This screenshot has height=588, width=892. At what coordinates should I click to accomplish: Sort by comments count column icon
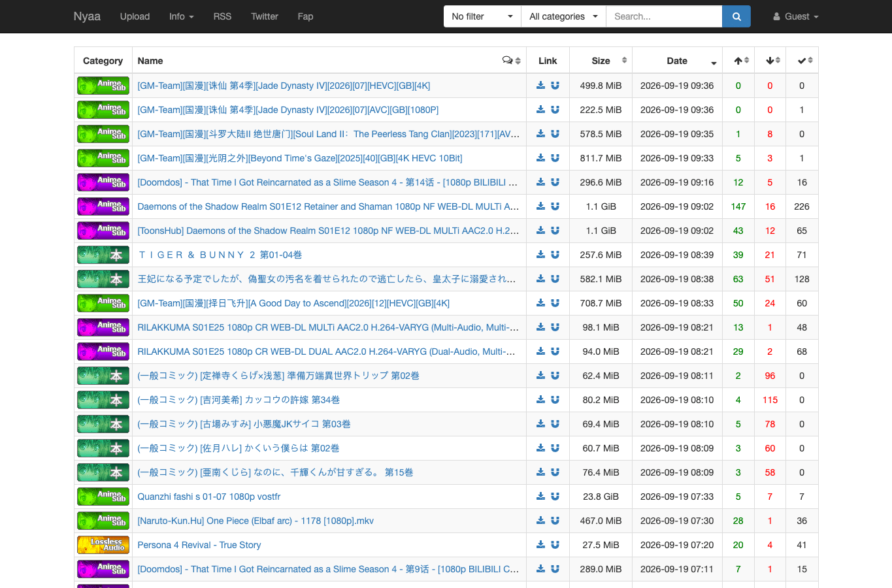tap(511, 61)
